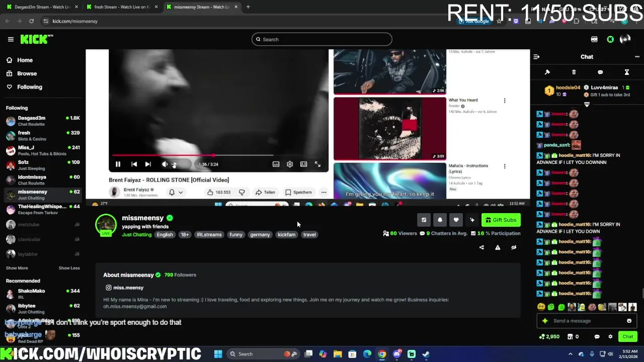Image resolution: width=644 pixels, height=362 pixels.
Task: Open the emoji picker in chat input
Action: 629,321
